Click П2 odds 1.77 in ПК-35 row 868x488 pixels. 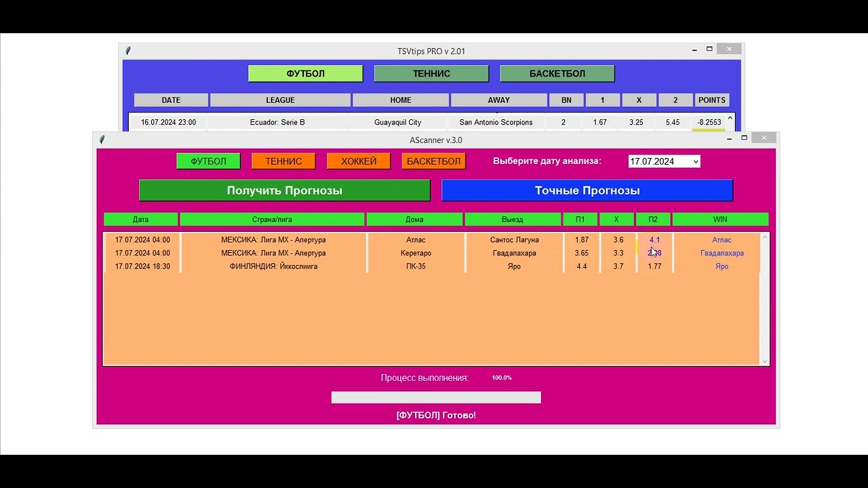click(x=654, y=266)
